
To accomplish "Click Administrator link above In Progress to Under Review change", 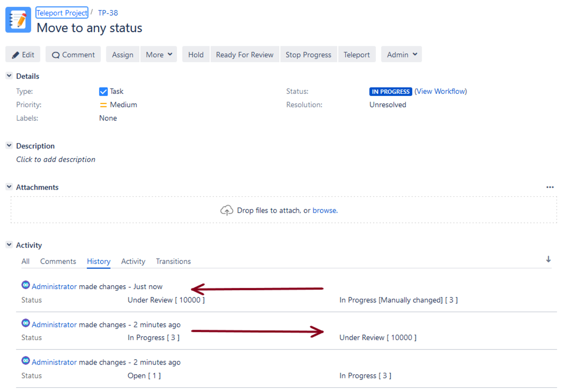I will tap(54, 324).
